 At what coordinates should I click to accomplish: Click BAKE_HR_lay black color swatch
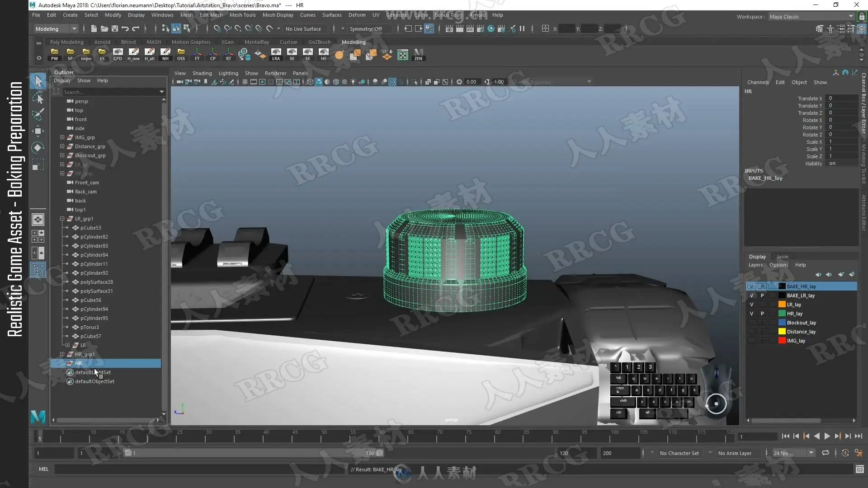click(x=782, y=286)
